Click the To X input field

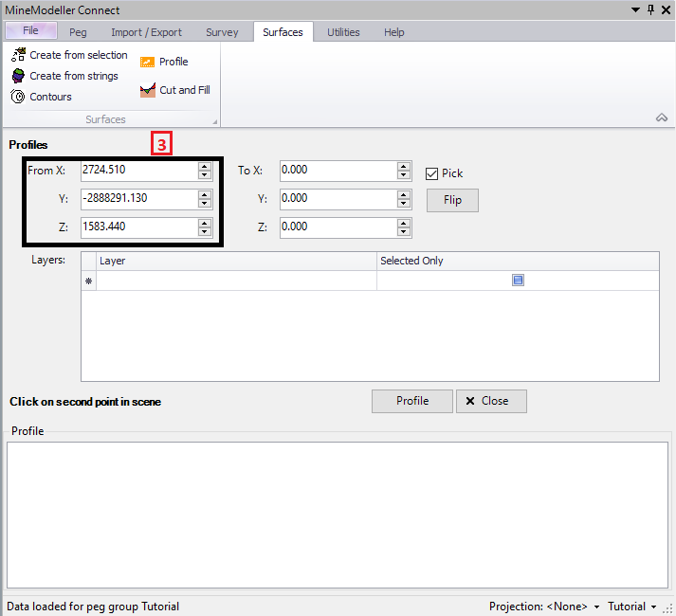[x=337, y=171]
